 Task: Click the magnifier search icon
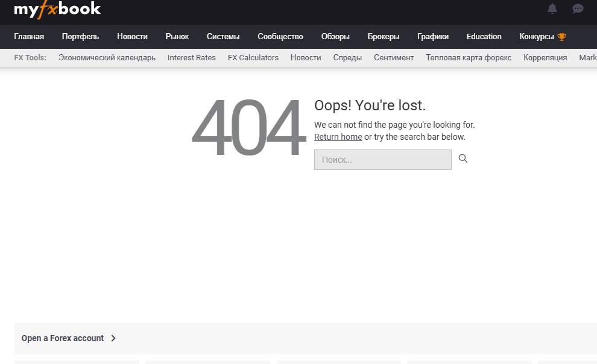(463, 158)
